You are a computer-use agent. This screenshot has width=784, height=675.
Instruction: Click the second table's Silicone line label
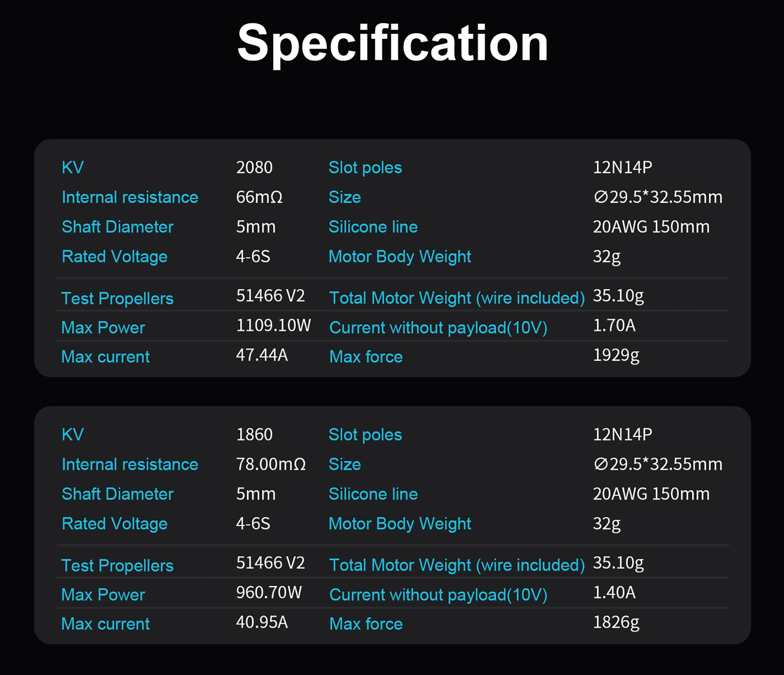click(373, 494)
